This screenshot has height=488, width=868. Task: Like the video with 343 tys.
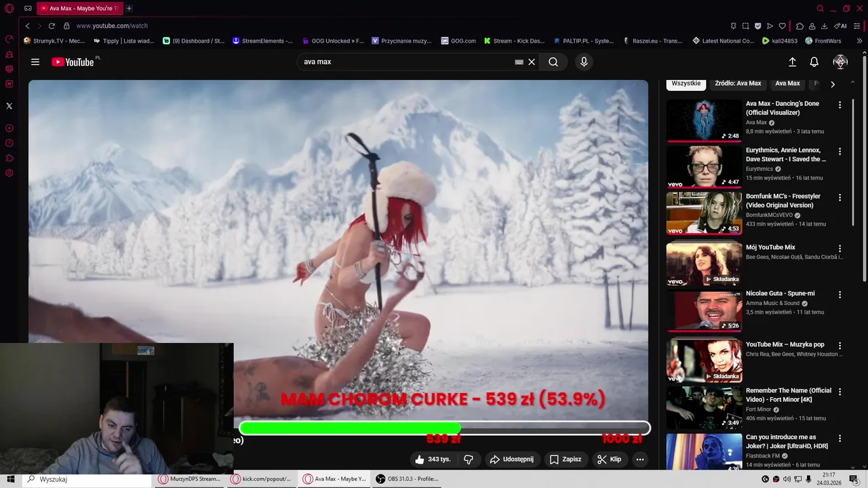click(x=433, y=460)
